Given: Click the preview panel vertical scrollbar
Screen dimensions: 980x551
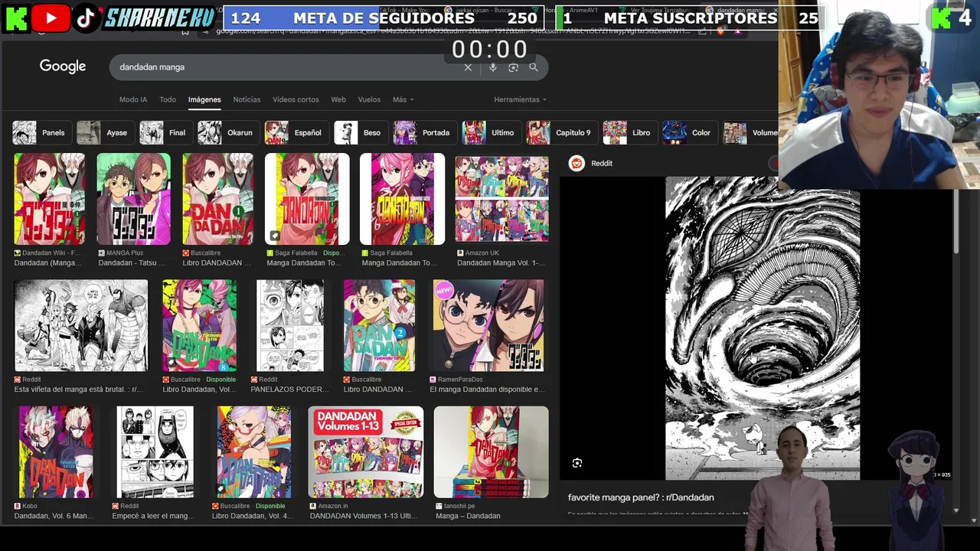Looking at the screenshot, I should point(956,222).
